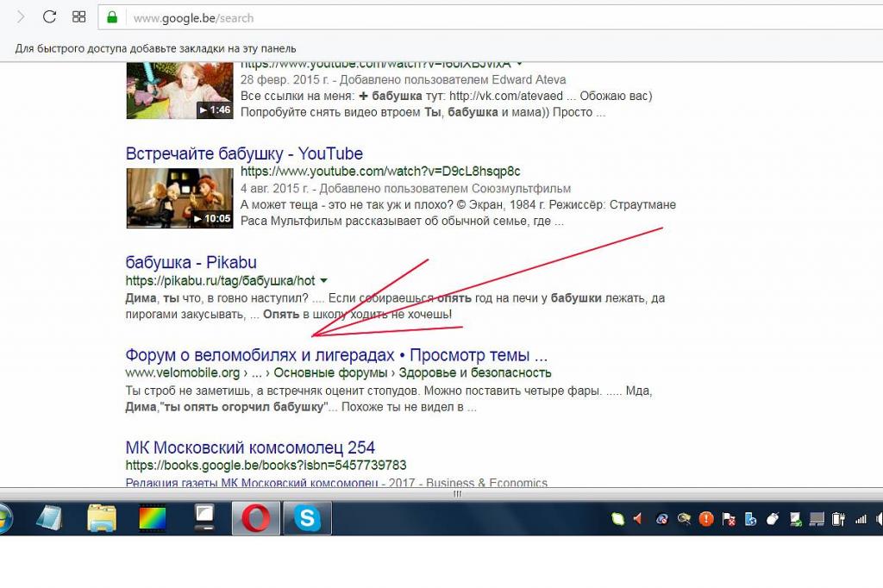Open video thumbnail with 10:05 duration
This screenshot has height=588, width=883.
coord(179,198)
